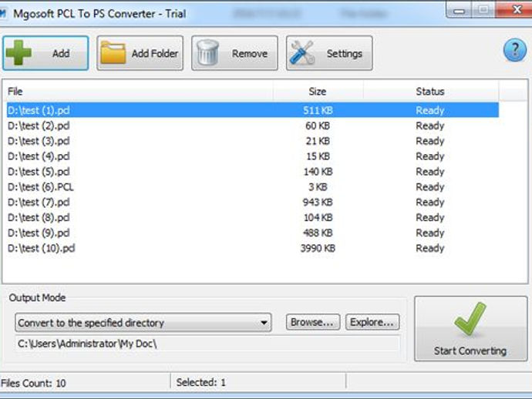Select the row D:\test (2).pcl
The height and width of the screenshot is (399, 532).
pyautogui.click(x=253, y=126)
